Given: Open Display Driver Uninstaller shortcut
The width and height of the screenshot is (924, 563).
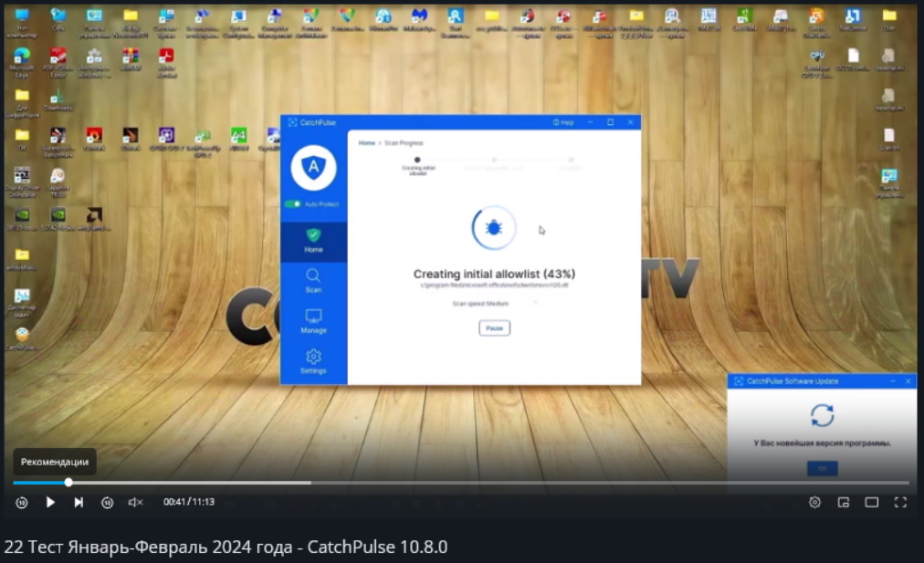Looking at the screenshot, I should click(x=22, y=182).
